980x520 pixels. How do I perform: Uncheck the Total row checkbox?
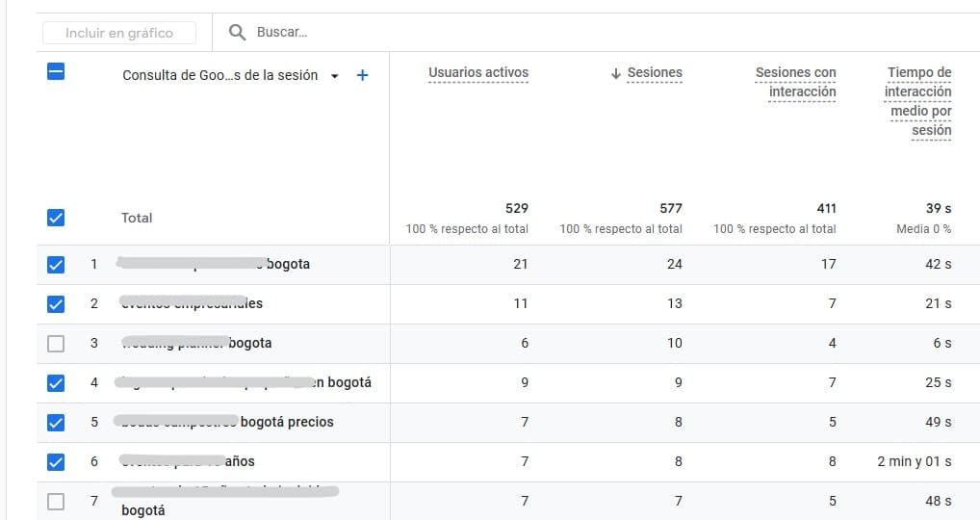(x=56, y=218)
